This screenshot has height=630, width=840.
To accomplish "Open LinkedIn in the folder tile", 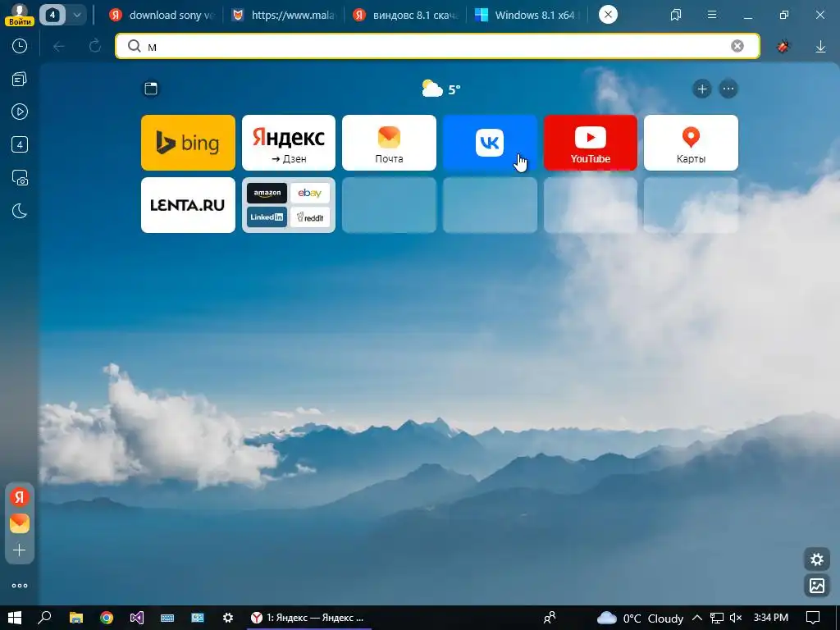I will pos(267,217).
